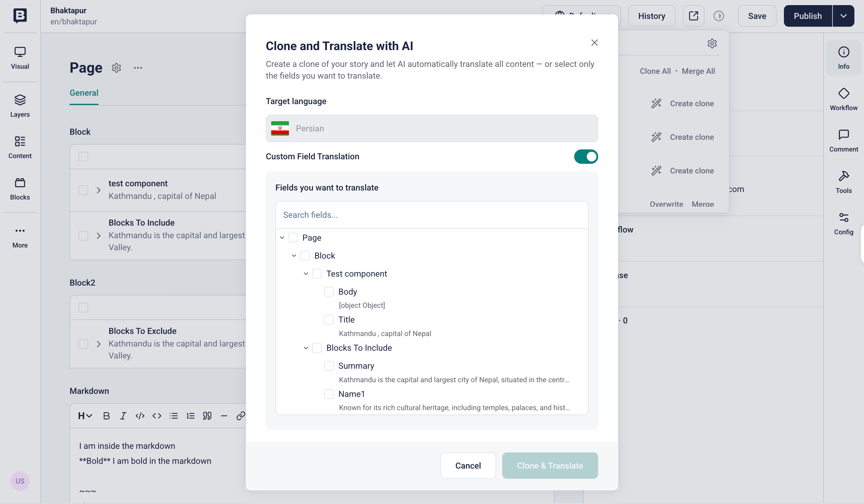Screen dimensions: 864x504
Task: Open the Publish options dropdown arrow
Action: (843, 16)
